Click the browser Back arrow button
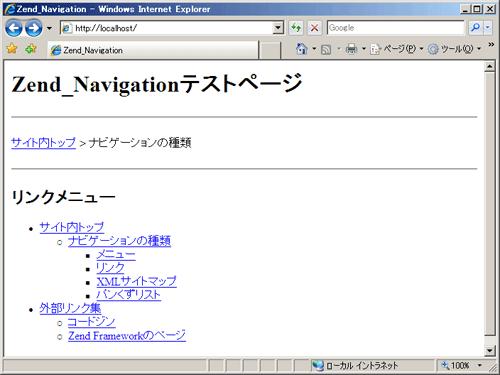This screenshot has height=375, width=500. 14,28
